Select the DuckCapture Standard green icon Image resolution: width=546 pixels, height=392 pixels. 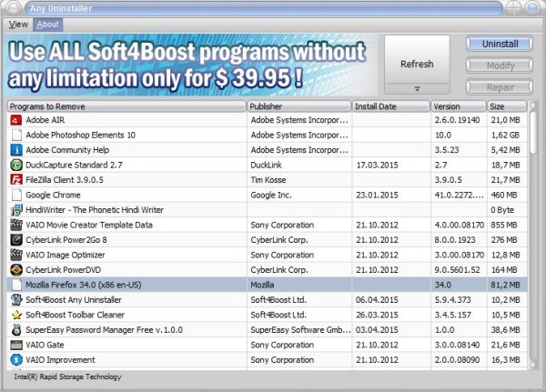tap(16, 165)
